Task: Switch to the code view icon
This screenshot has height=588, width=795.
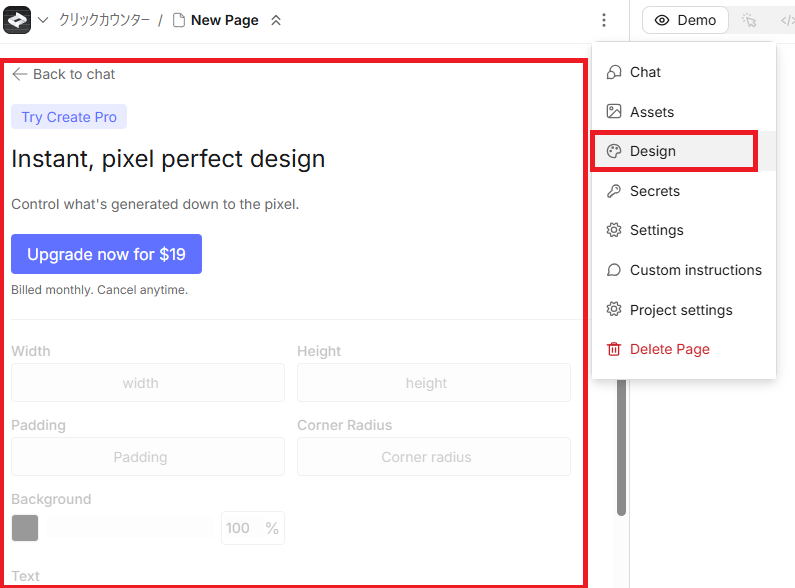Action: coord(787,20)
